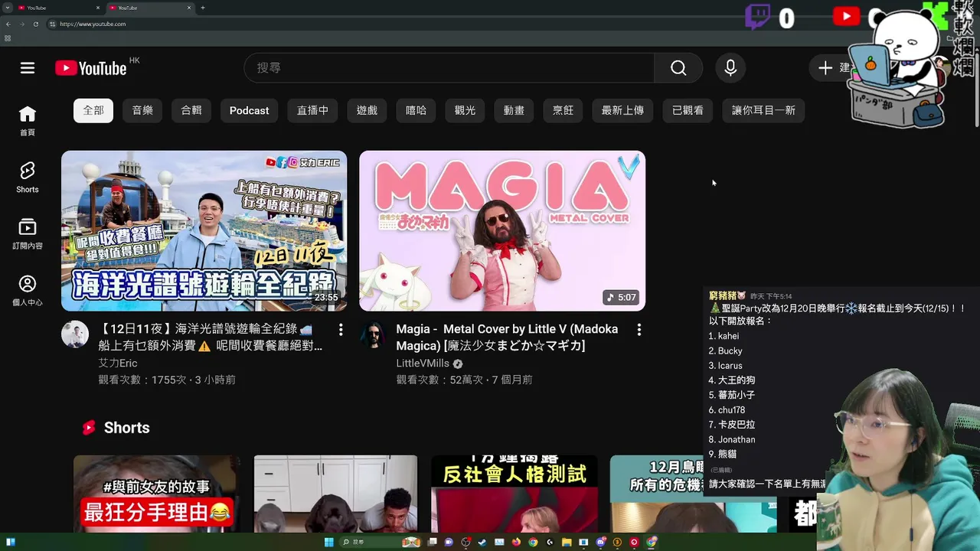Start voice search with the microphone
The height and width of the screenshot is (551, 980).
pyautogui.click(x=730, y=68)
